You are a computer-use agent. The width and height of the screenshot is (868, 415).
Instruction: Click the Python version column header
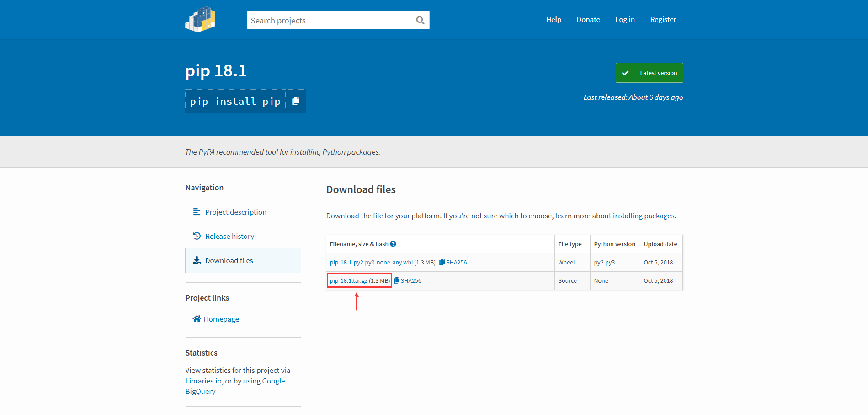click(615, 244)
